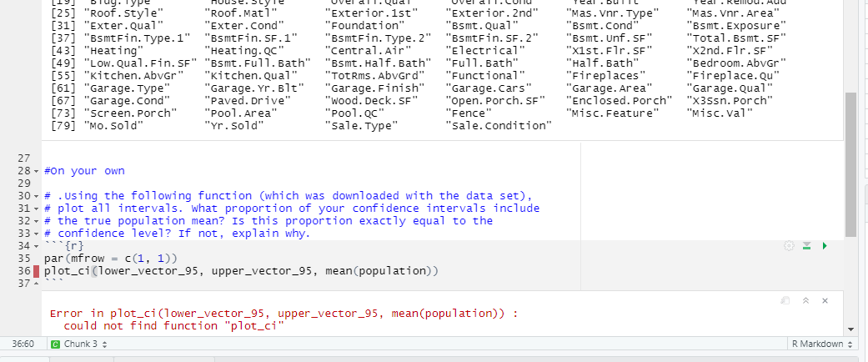Fold the comment at line 33
This screenshot has height=362, width=868.
[37, 234]
